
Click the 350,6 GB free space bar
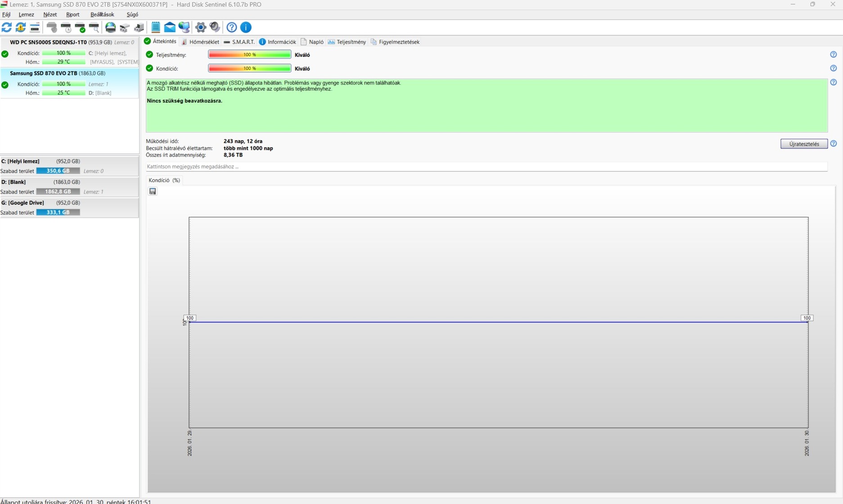point(58,171)
